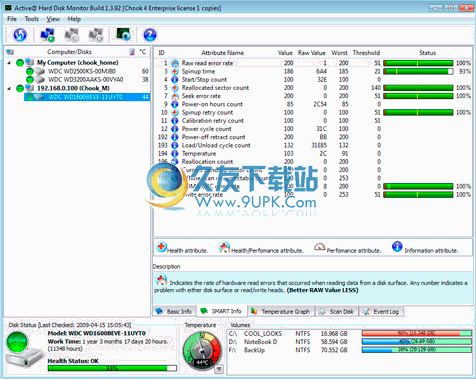Click the thermometer icon in the Computer/Disks header
Viewport: 476px width, 379px height.
(132, 52)
